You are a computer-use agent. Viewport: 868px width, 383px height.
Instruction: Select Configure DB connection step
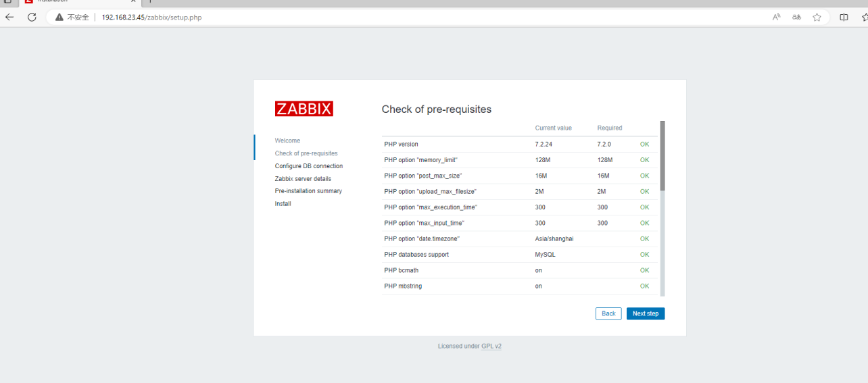(x=309, y=166)
